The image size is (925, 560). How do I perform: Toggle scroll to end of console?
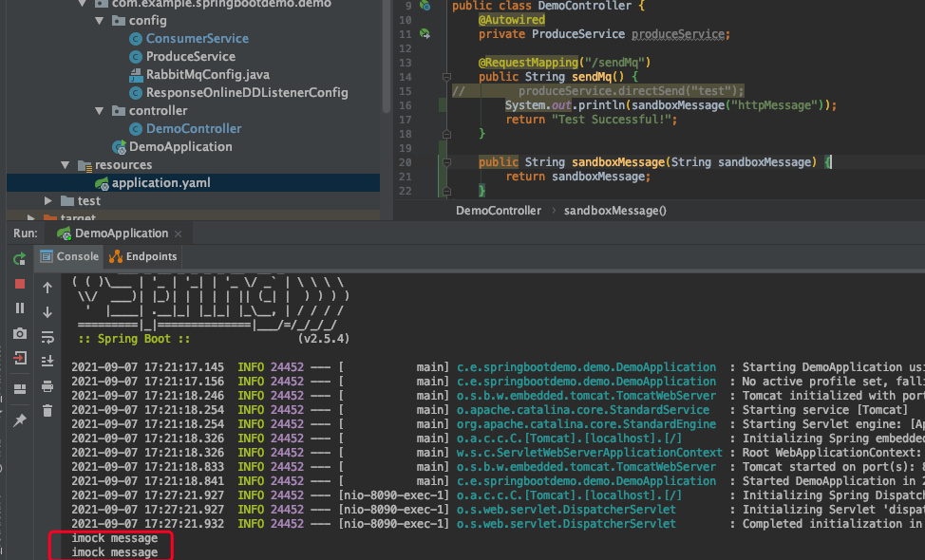47,362
